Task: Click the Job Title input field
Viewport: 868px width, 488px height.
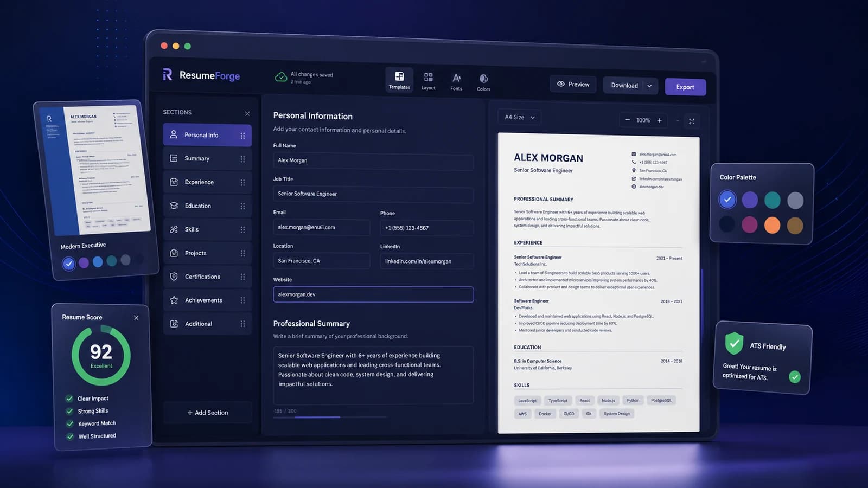Action: [373, 194]
